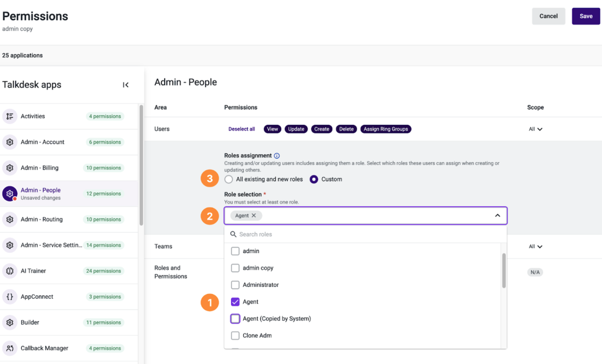Click the 14 permissions badge
The image size is (602, 364).
[x=104, y=245]
